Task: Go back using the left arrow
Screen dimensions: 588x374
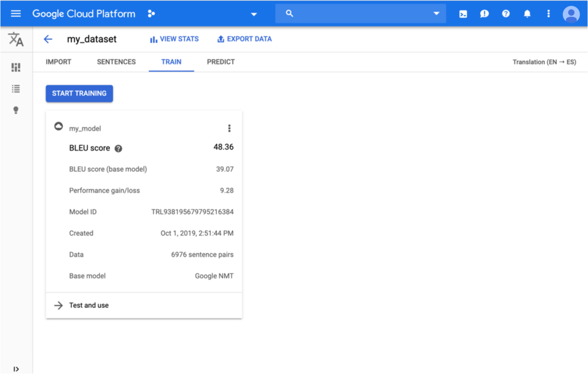Action: 48,39
